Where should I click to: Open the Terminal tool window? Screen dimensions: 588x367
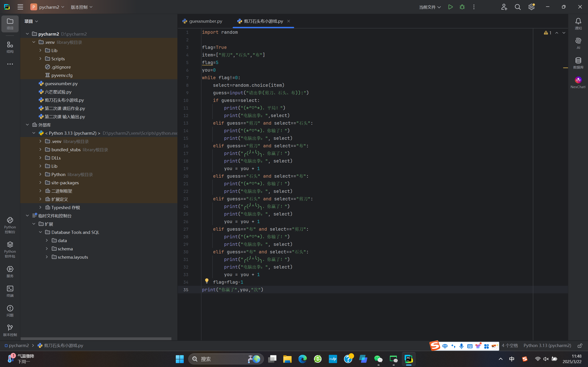(10, 291)
